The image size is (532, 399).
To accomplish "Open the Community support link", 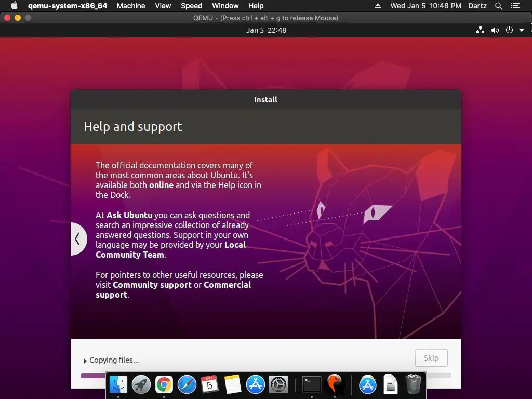I will (x=152, y=285).
